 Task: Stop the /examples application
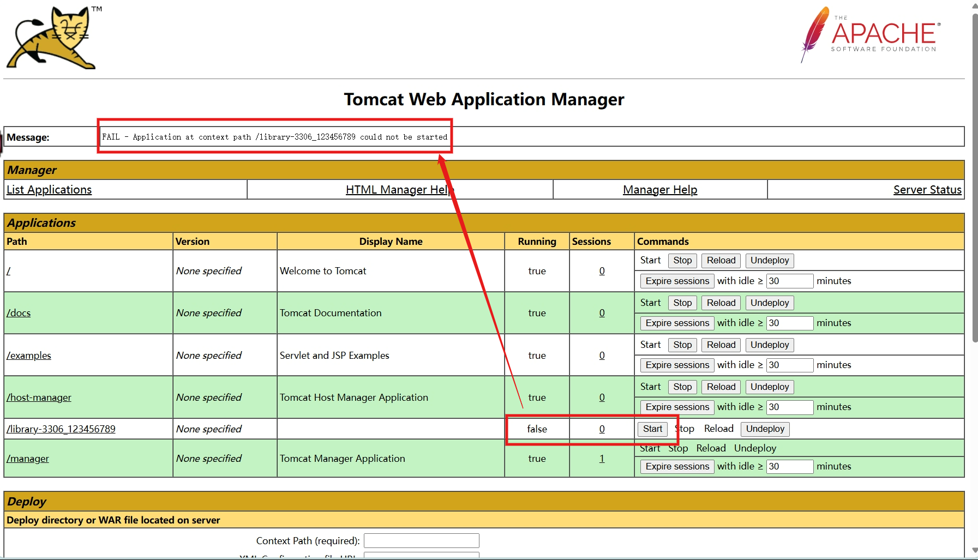682,345
